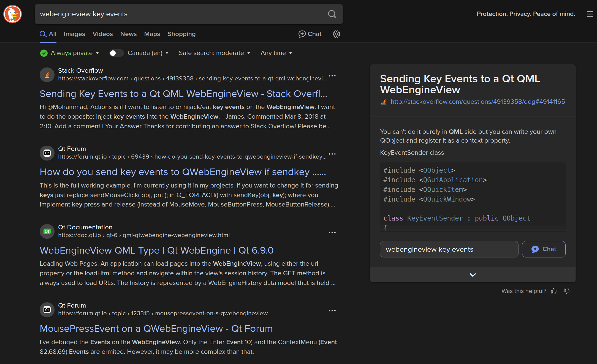
Task: Click the 'Qt Documentation' site name label
Action: [85, 227]
